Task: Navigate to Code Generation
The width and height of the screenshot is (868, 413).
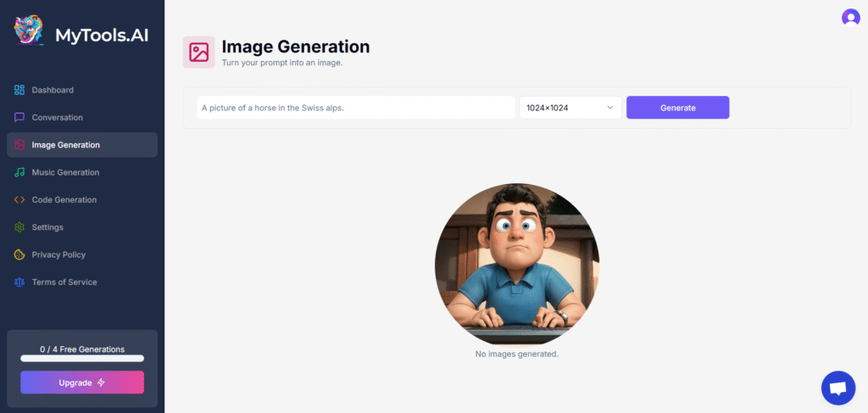Action: coord(82,200)
